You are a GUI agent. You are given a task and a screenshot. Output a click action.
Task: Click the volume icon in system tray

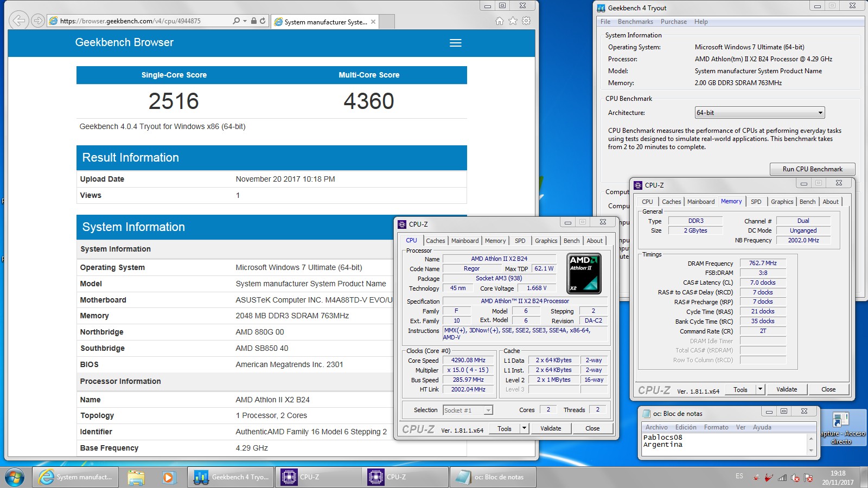[795, 478]
